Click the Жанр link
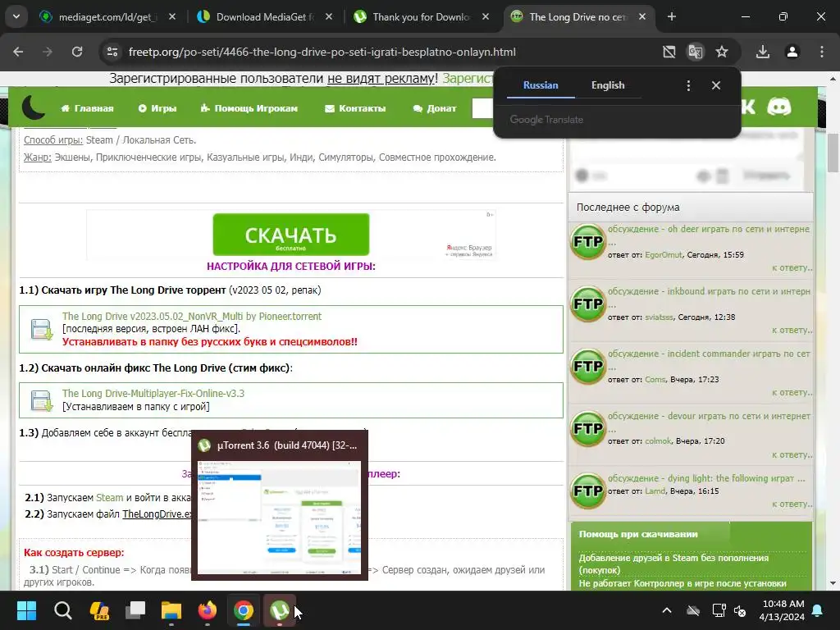Image resolution: width=840 pixels, height=630 pixels. click(38, 157)
